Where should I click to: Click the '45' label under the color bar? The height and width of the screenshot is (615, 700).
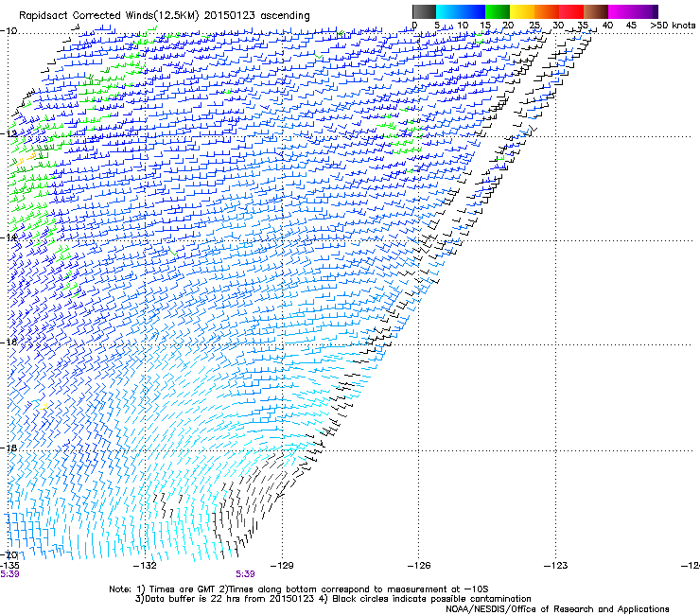click(631, 26)
